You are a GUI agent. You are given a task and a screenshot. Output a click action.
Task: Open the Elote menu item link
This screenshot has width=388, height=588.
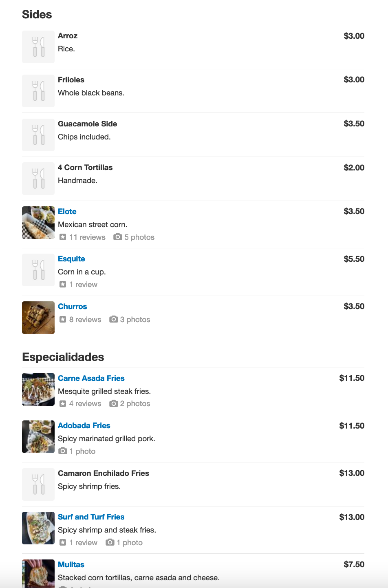click(67, 211)
